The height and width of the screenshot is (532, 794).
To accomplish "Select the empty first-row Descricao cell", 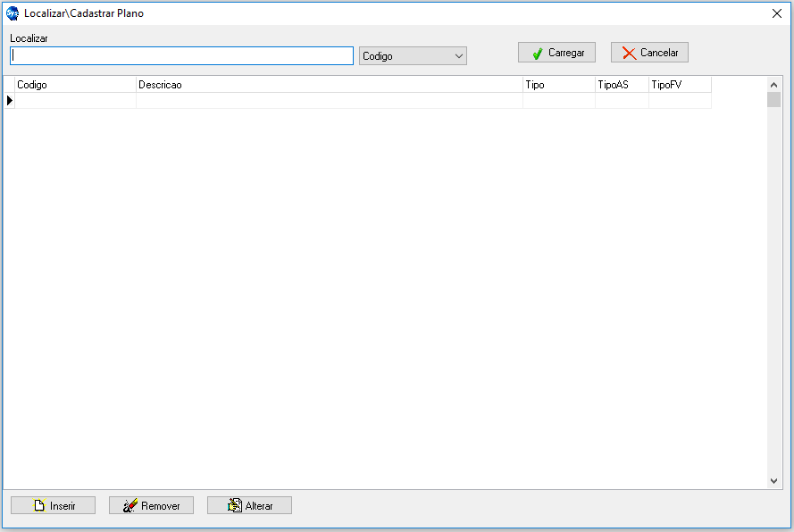I will click(x=329, y=101).
